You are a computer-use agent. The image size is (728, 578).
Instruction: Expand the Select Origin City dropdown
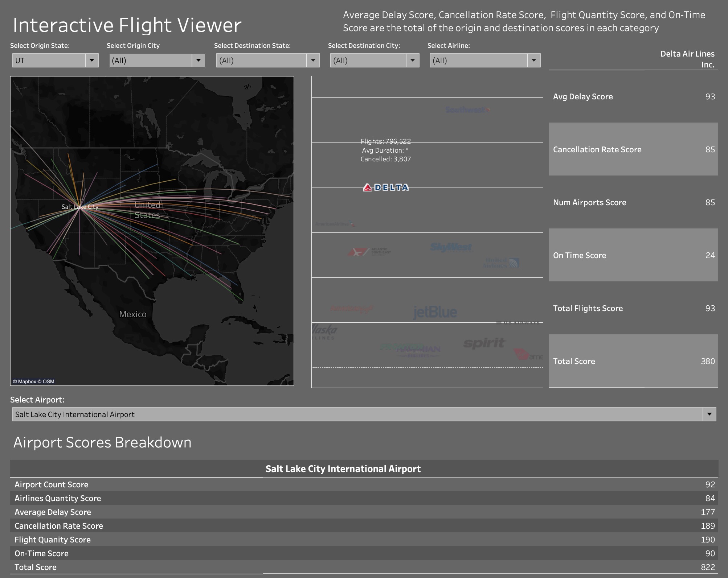point(198,60)
